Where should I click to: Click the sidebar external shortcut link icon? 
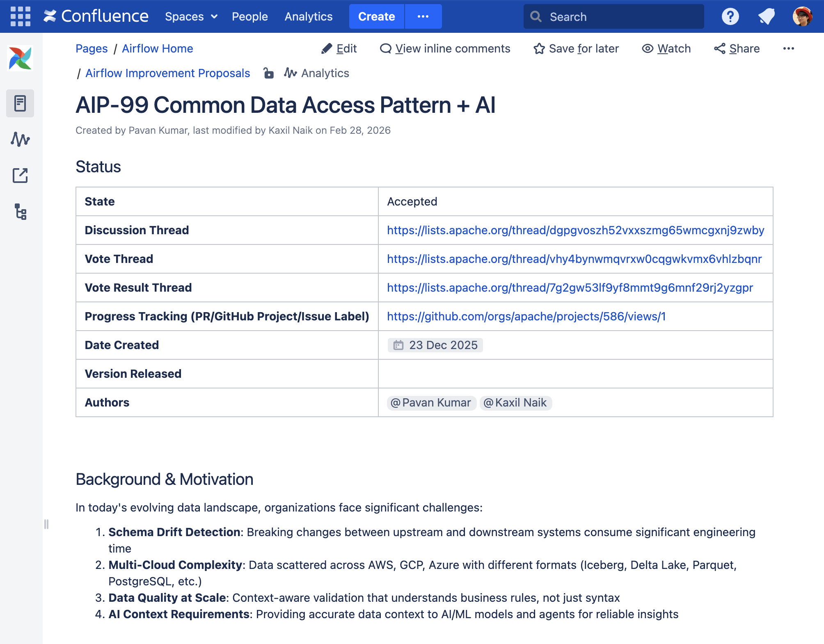(x=20, y=176)
